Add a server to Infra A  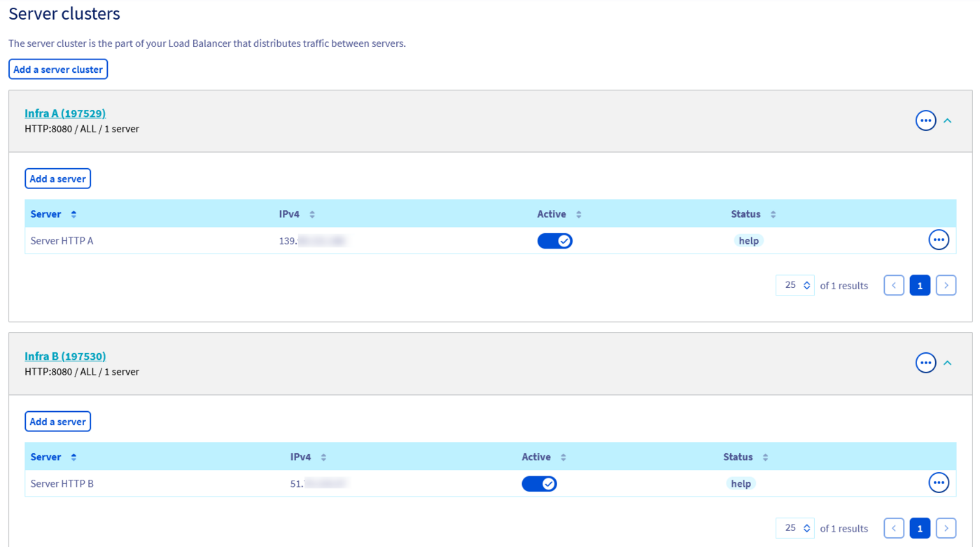coord(57,179)
